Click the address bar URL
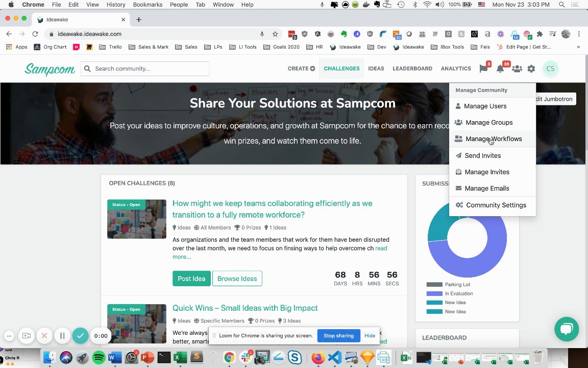 coord(90,34)
